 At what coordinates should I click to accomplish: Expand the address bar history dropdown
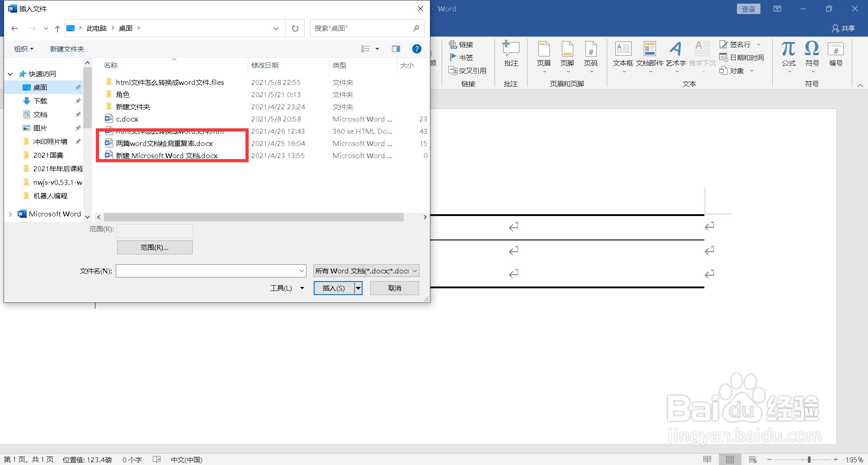[276, 28]
